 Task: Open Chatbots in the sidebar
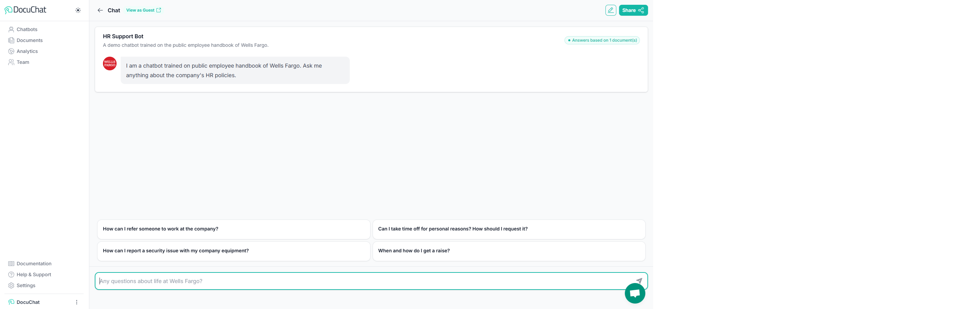tap(27, 29)
